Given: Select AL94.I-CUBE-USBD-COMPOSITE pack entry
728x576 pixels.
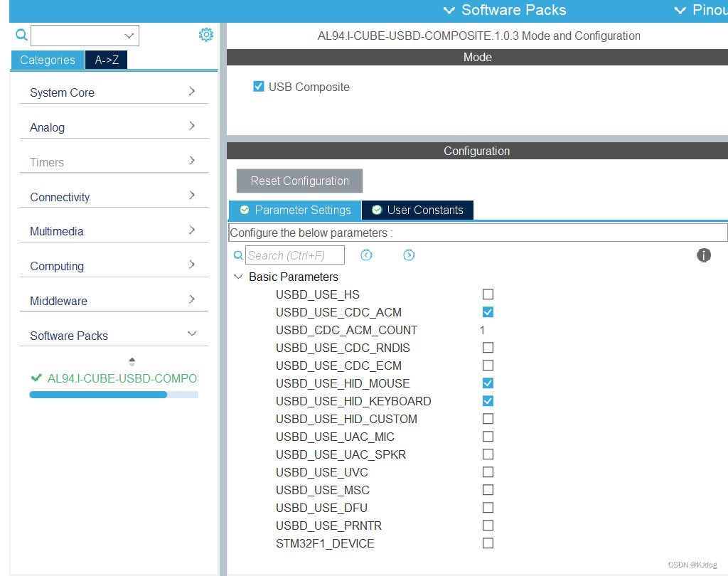Looking at the screenshot, I should coord(122,378).
